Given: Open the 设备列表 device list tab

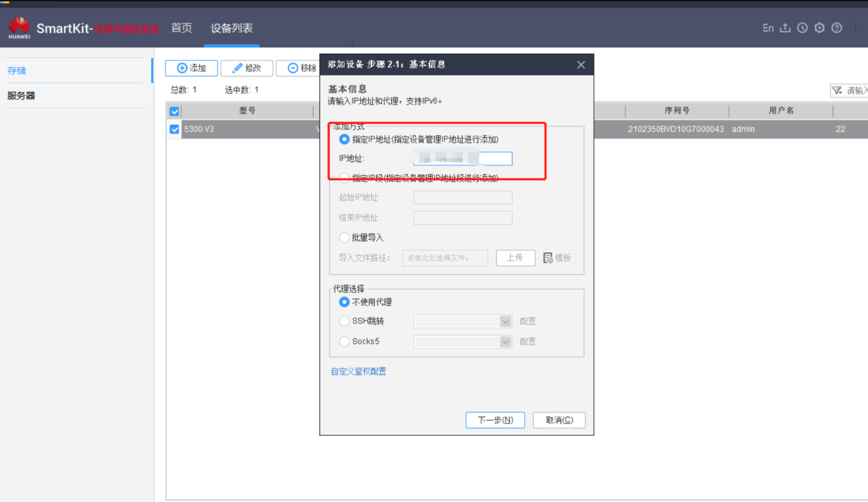Looking at the screenshot, I should 231,28.
